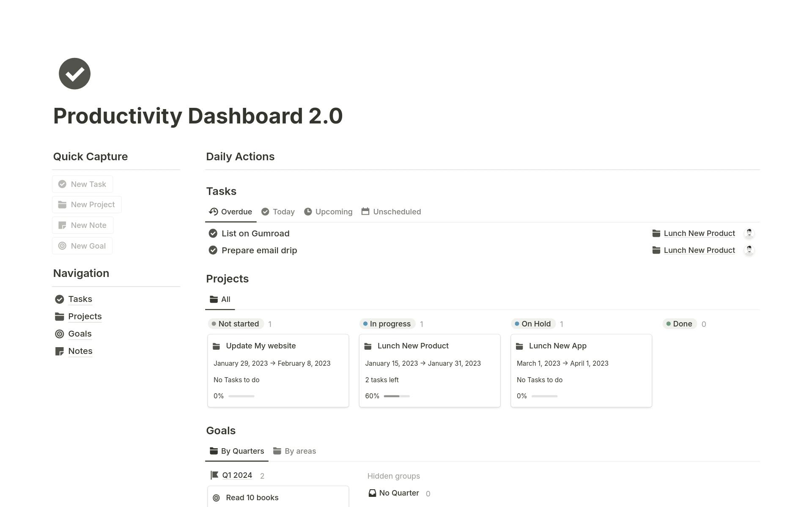This screenshot has width=812, height=507.
Task: Open the Update My website project card
Action: coord(261,346)
